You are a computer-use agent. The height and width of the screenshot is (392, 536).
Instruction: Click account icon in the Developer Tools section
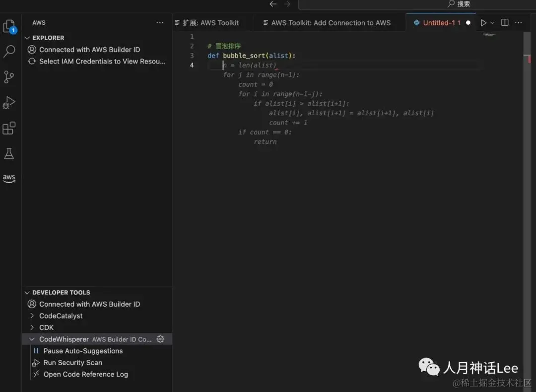pyautogui.click(x=32, y=304)
